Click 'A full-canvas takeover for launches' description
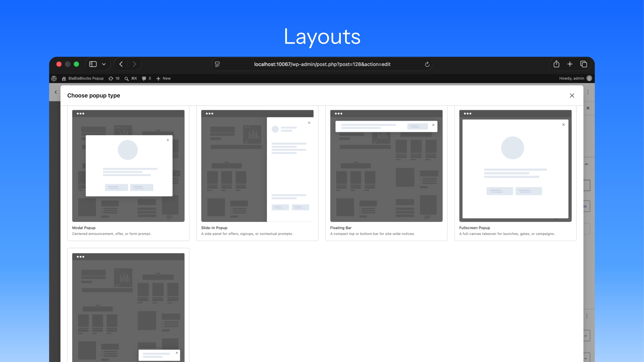Screen dimensions: 644x362 507,234
